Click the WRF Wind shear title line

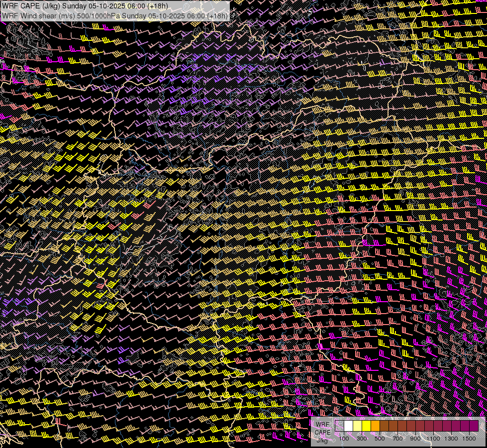115,15
